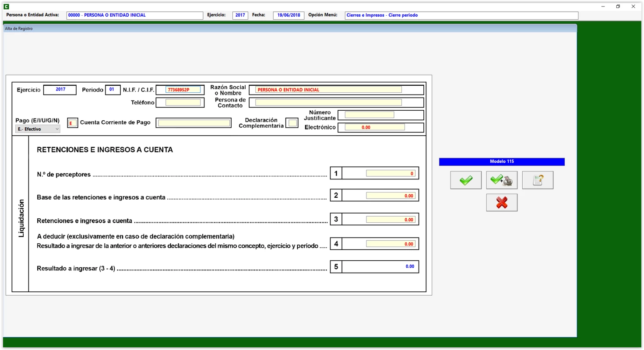The height and width of the screenshot is (350, 644).
Task: Click the Pago code field showing 'E'
Action: (72, 123)
